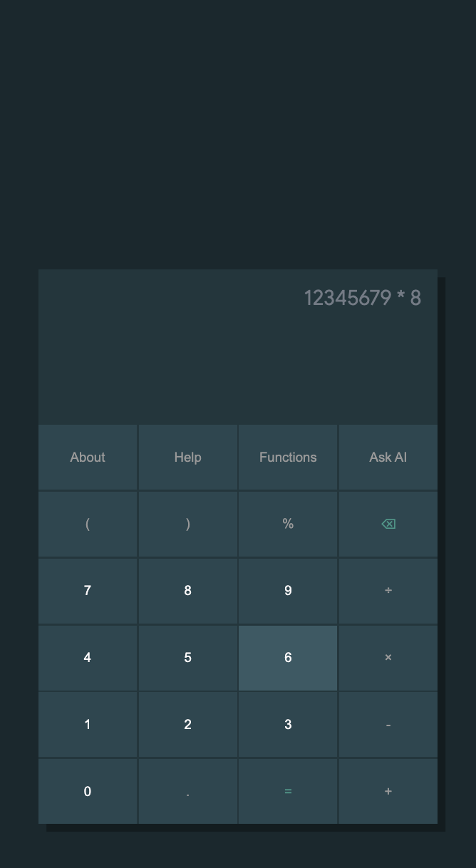Image resolution: width=476 pixels, height=868 pixels.
Task: Open the Ask AI feature
Action: pos(388,458)
